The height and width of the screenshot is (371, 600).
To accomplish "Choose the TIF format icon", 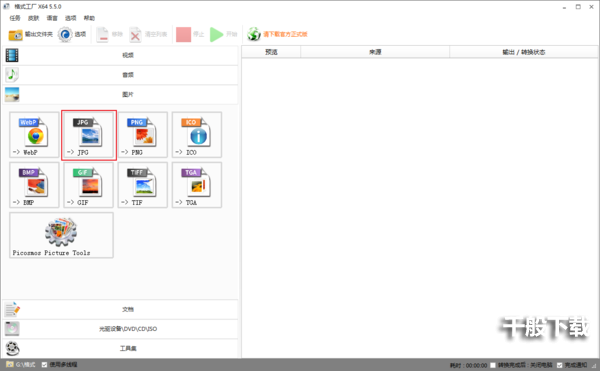I will 143,185.
